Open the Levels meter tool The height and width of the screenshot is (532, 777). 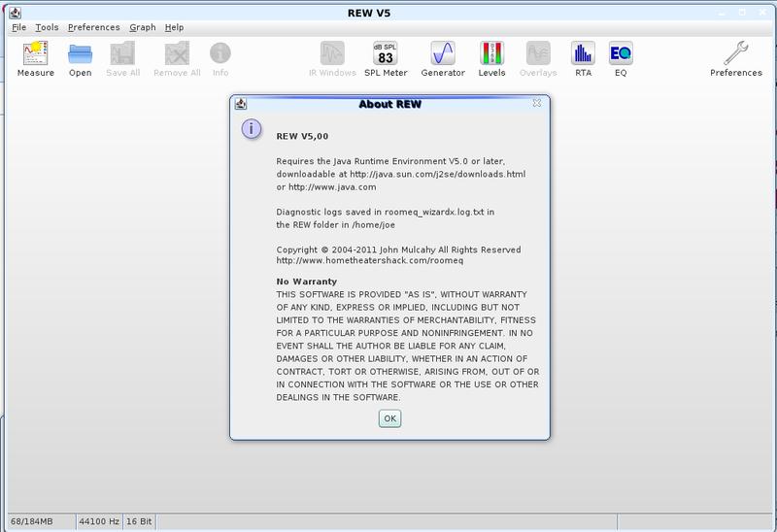(x=491, y=59)
